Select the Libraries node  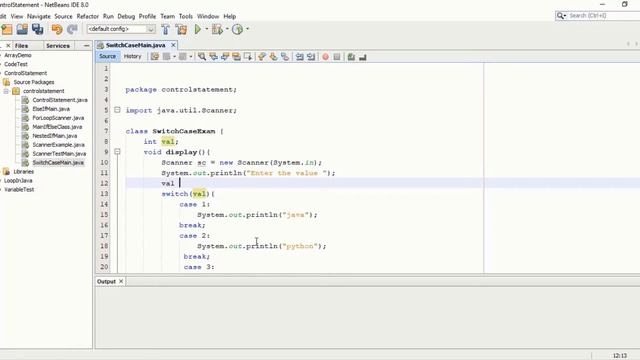[x=24, y=172]
